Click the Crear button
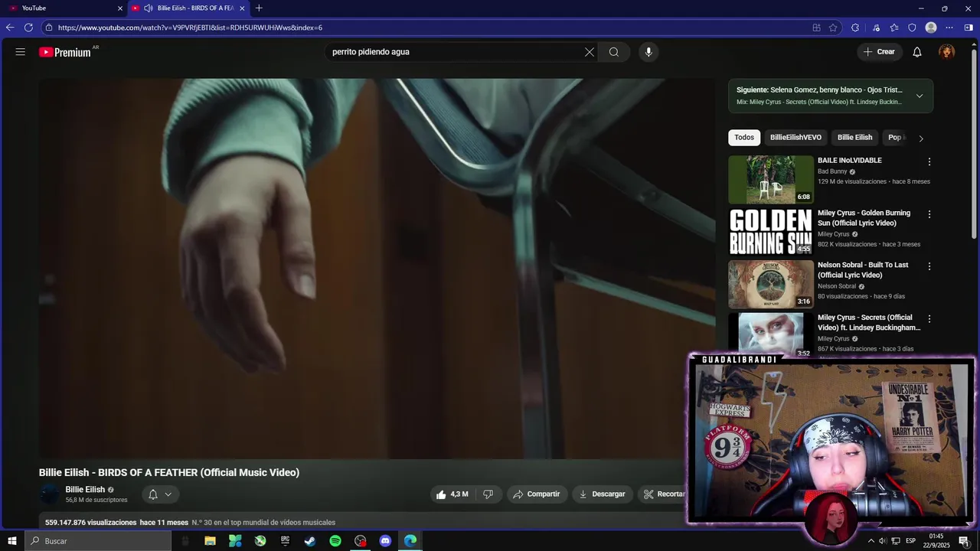 [879, 52]
